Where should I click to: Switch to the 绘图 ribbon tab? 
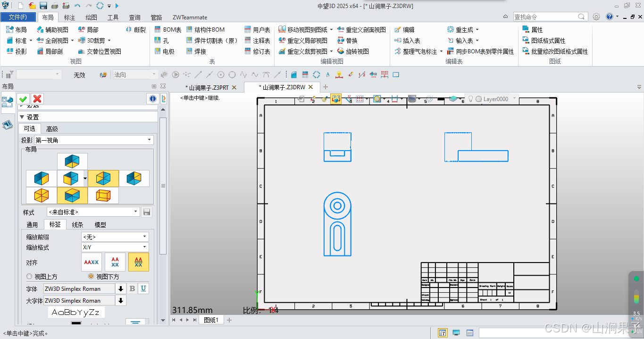point(92,17)
